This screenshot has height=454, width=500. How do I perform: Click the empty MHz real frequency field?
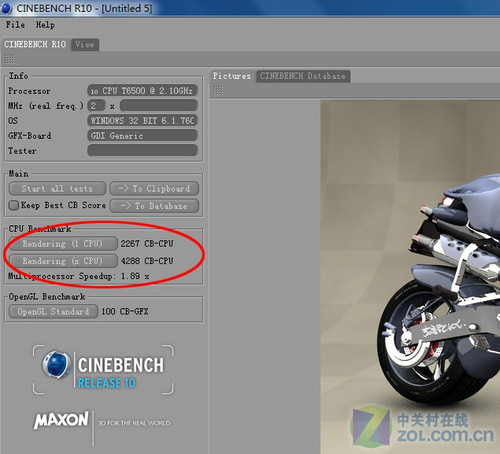pos(159,106)
